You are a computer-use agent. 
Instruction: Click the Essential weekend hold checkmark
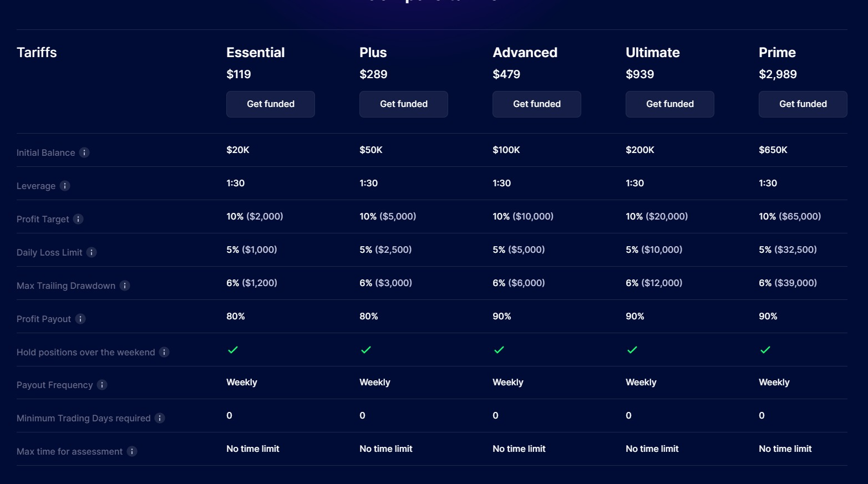coord(233,350)
